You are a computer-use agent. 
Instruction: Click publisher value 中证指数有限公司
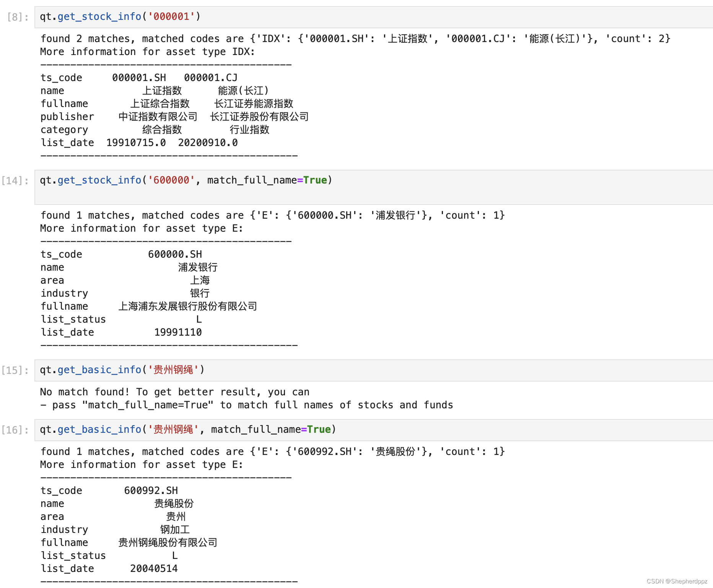pyautogui.click(x=158, y=117)
